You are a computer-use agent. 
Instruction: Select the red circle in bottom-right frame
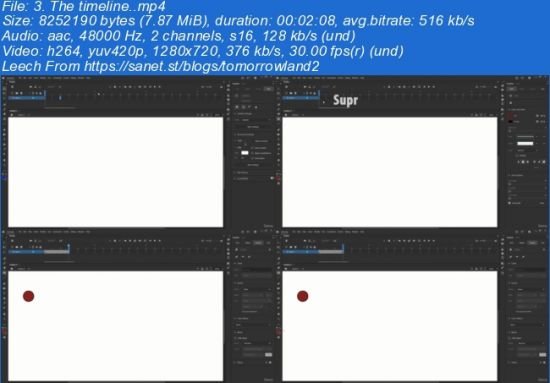click(x=302, y=296)
